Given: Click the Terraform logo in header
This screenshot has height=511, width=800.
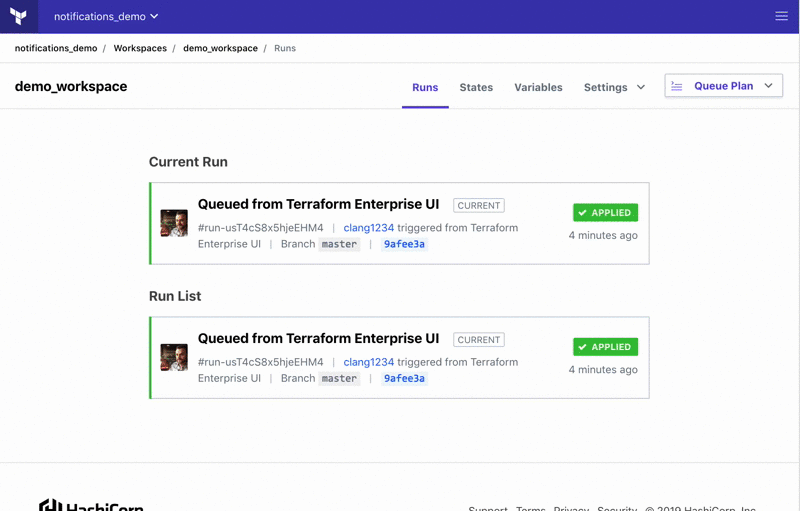Looking at the screenshot, I should pyautogui.click(x=18, y=16).
